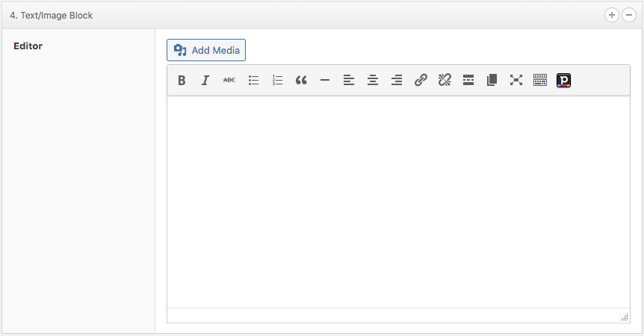Image resolution: width=644 pixels, height=336 pixels.
Task: Remove block with minus icon
Action: tap(629, 15)
